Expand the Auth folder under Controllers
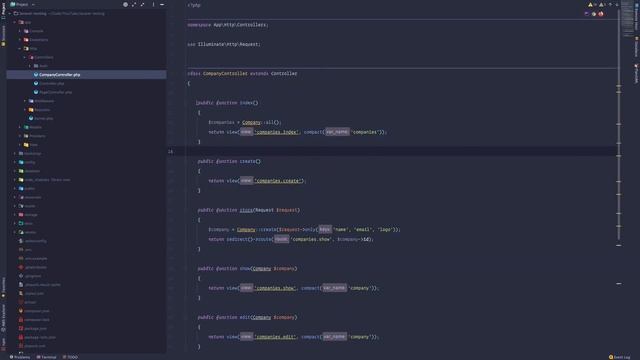The width and height of the screenshot is (640, 360). 30,66
